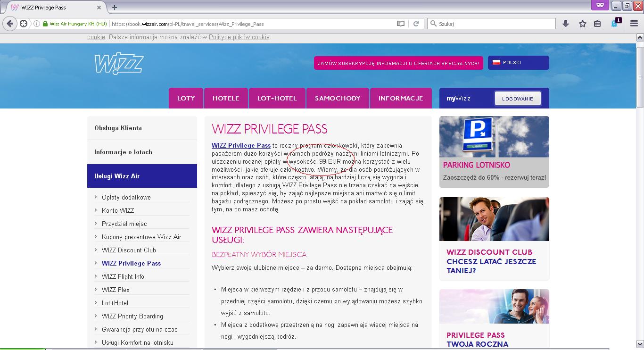Open WIZZ Flight Info sidebar link
The image size is (644, 350).
[123, 276]
